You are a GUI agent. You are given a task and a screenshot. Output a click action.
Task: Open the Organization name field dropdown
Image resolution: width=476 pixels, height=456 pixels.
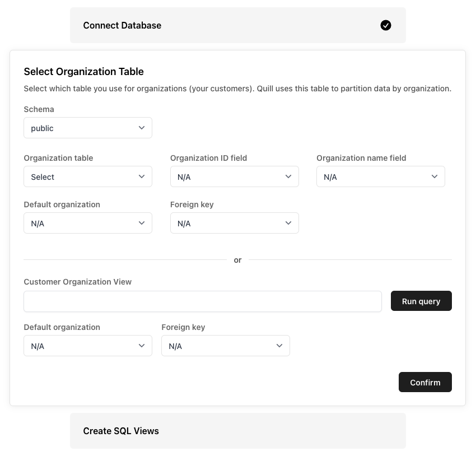pos(380,177)
